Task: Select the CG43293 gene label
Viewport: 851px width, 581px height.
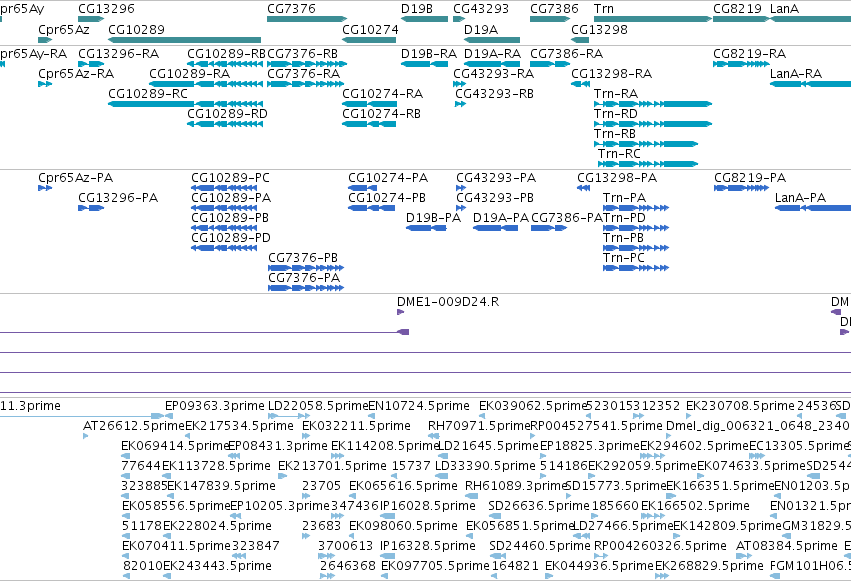Action: [x=481, y=9]
